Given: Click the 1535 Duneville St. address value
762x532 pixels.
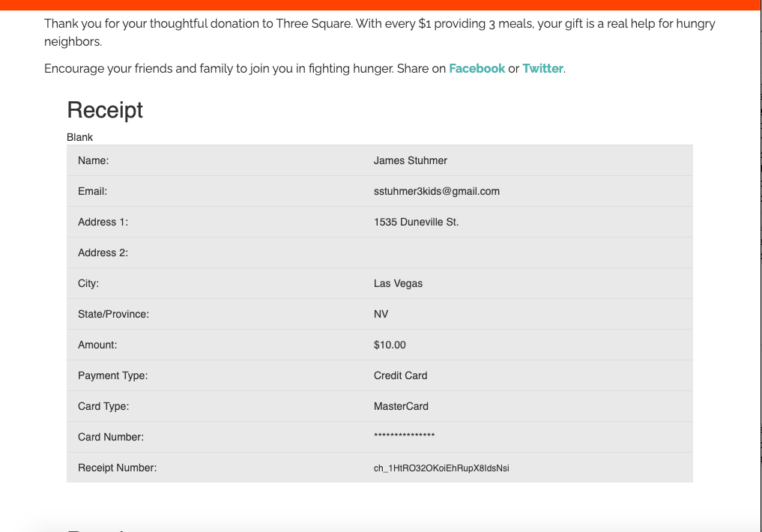Looking at the screenshot, I should coord(416,222).
